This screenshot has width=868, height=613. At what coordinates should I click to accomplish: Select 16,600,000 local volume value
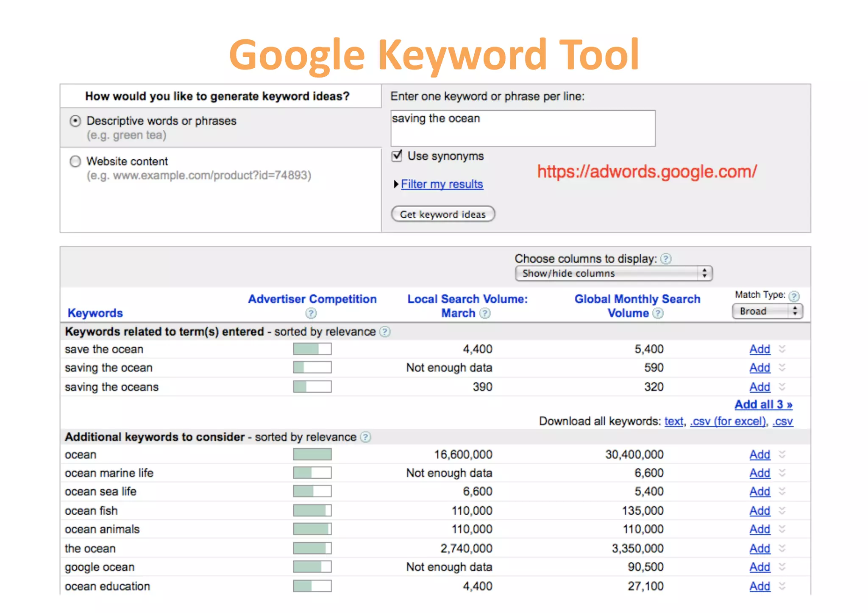[x=463, y=455]
